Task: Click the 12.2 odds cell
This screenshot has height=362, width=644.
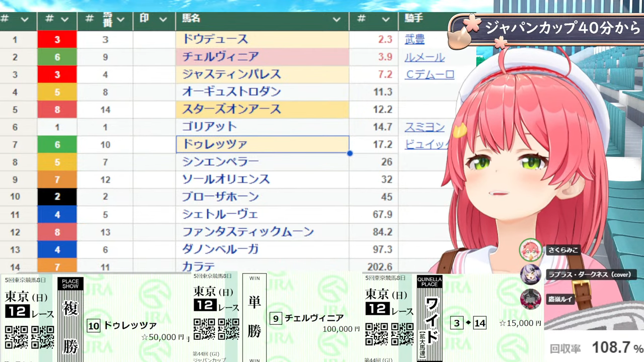Action: click(373, 109)
